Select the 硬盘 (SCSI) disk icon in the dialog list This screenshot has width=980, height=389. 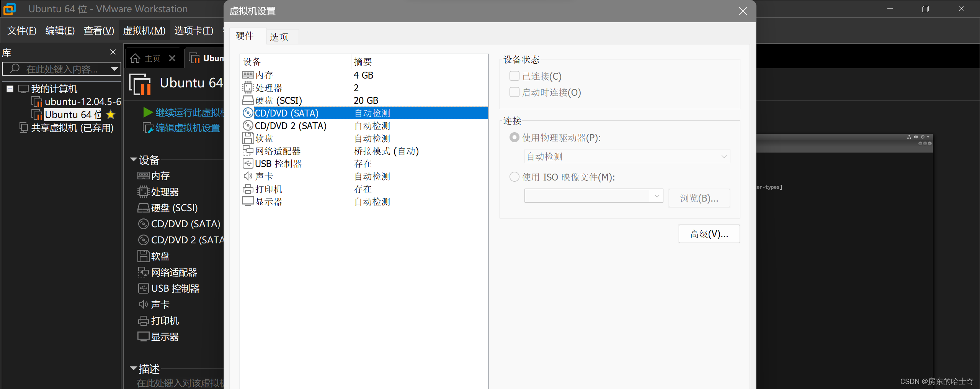coord(248,100)
